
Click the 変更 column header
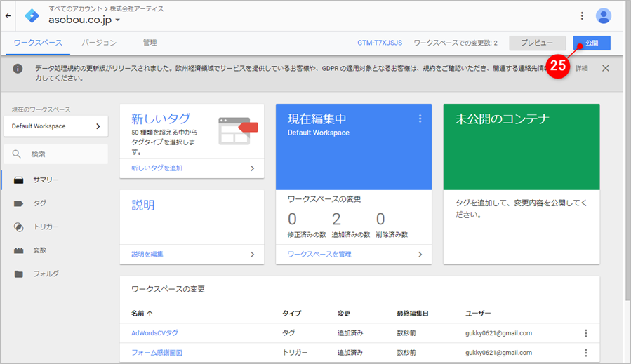pos(344,314)
